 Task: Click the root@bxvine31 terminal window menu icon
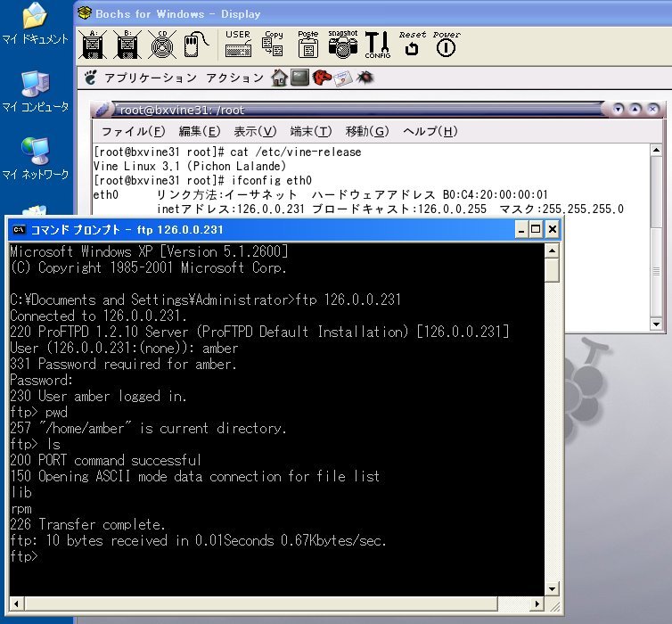102,110
